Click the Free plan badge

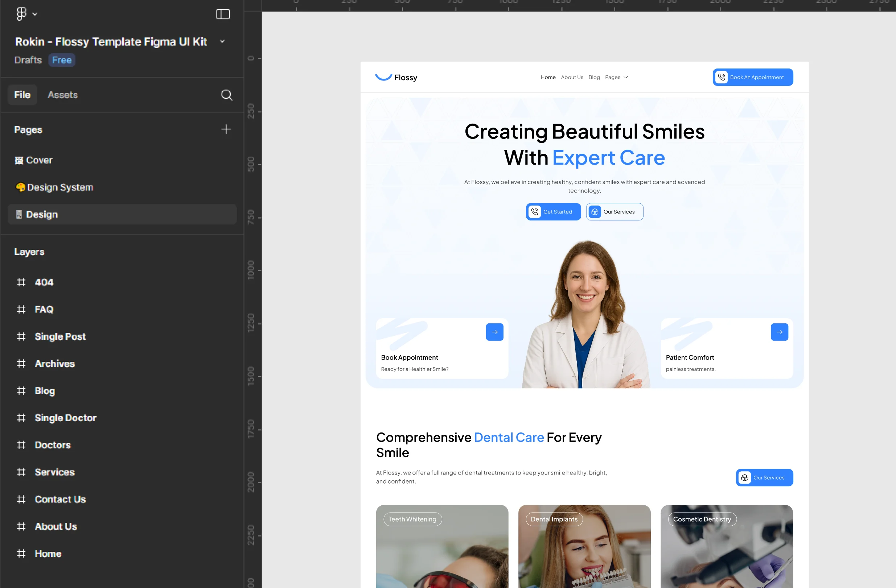[x=62, y=60]
